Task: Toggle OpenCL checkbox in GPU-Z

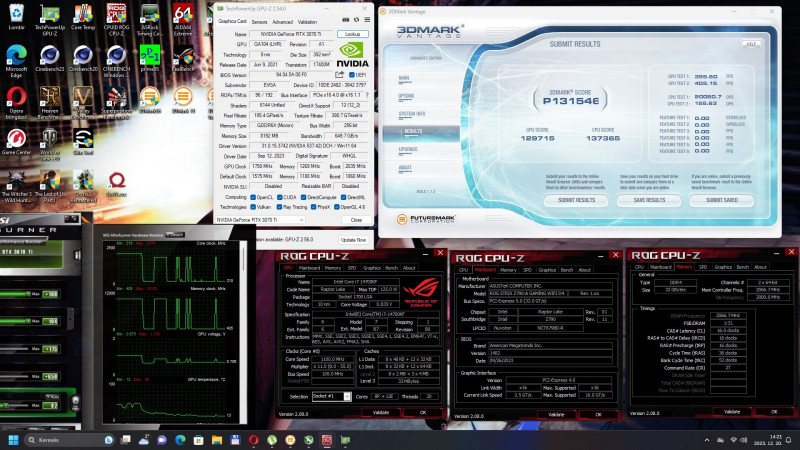Action: (x=253, y=197)
